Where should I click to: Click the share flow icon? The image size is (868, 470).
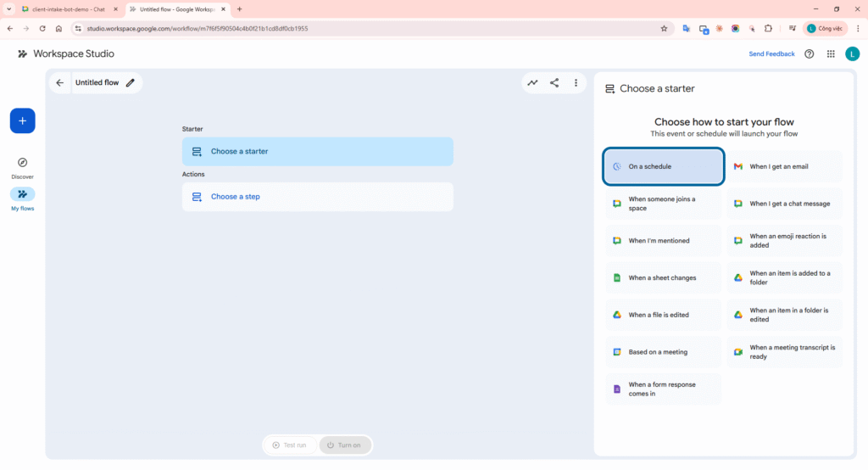pos(554,83)
